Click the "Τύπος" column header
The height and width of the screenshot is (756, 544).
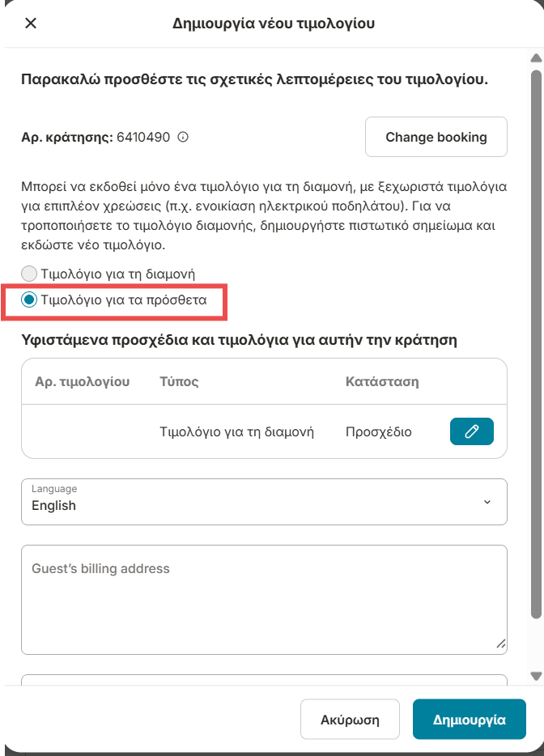179,381
